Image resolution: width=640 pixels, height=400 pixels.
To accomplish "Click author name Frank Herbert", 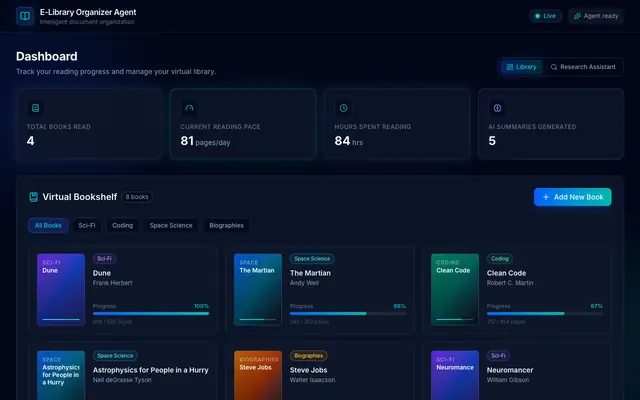I will click(x=113, y=283).
